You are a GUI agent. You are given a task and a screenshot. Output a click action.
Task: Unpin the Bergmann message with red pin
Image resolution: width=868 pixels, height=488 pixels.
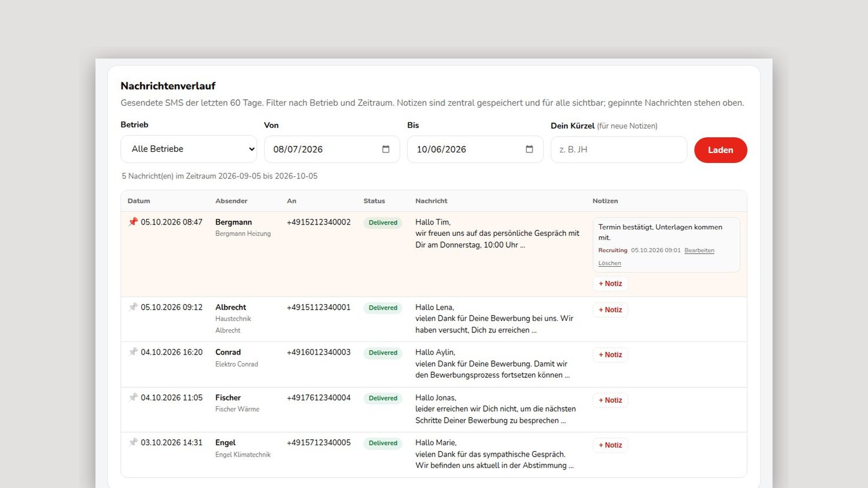tap(133, 222)
